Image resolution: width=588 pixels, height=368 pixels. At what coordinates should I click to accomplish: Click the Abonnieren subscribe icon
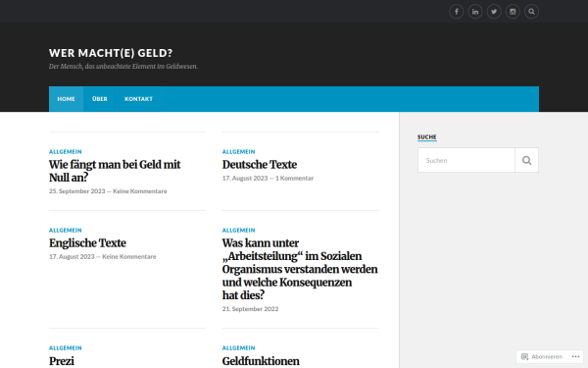tap(524, 357)
